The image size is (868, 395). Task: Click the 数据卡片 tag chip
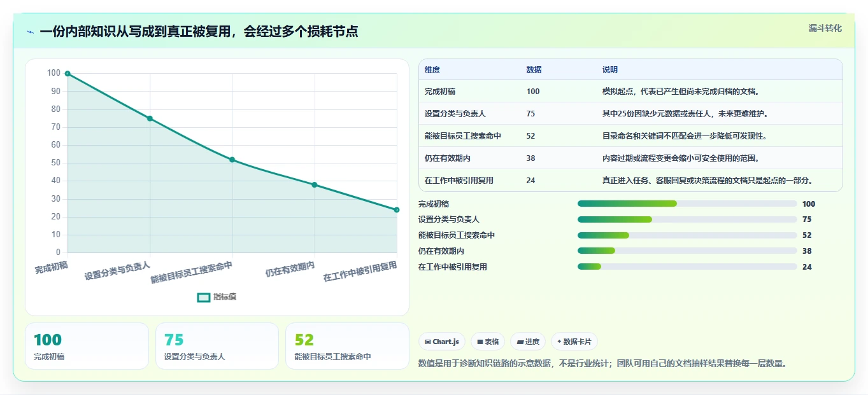click(574, 342)
